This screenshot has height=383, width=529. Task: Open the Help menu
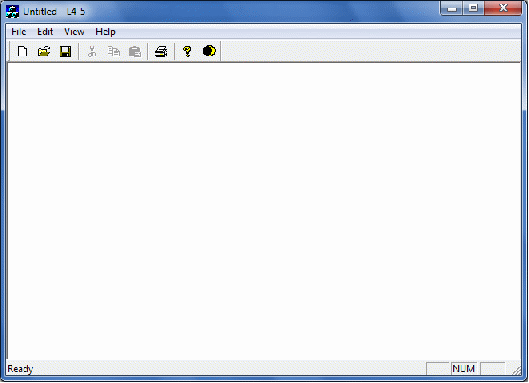click(105, 32)
